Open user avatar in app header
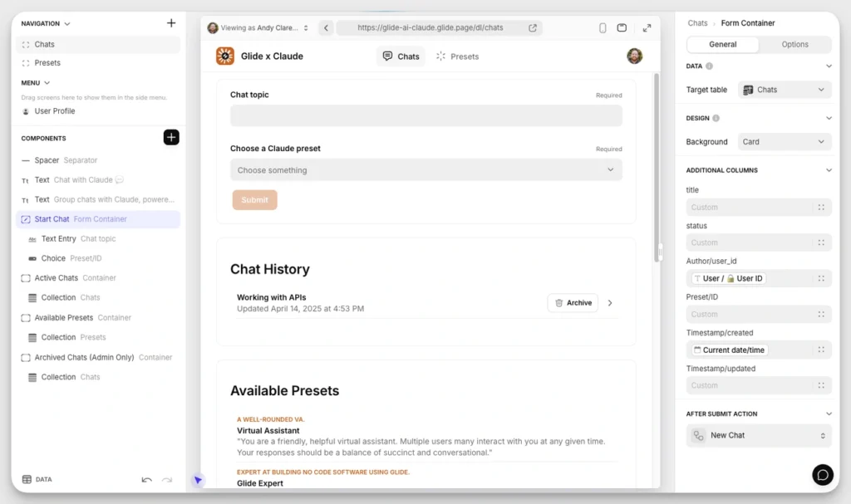 pos(634,56)
